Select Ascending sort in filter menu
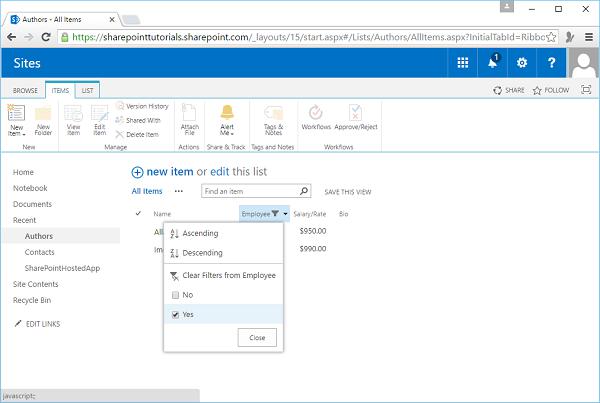Image resolution: width=600 pixels, height=403 pixels. coord(200,233)
